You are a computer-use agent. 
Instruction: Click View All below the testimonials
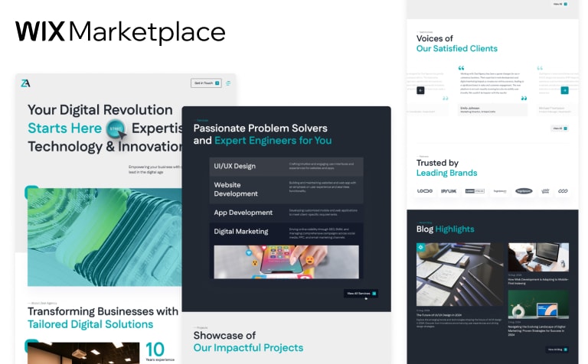tap(558, 128)
